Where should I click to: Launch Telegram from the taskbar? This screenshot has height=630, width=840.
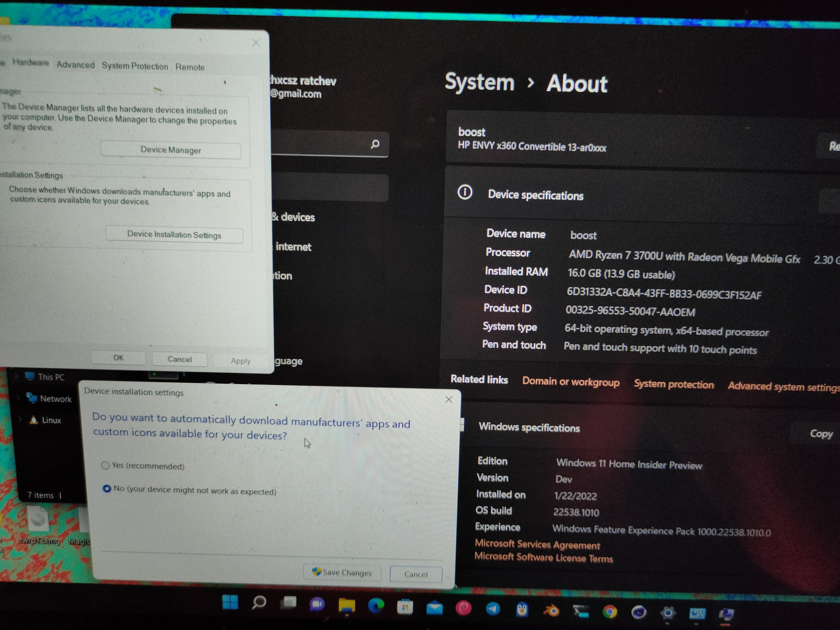point(493,609)
